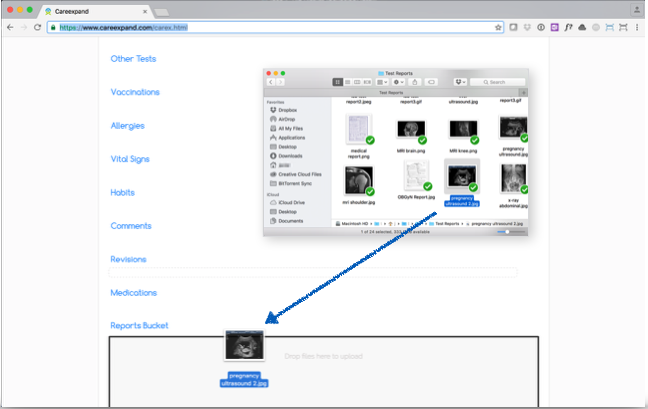Select the Careexpand browser tab
The width and height of the screenshot is (648, 409).
click(x=90, y=9)
